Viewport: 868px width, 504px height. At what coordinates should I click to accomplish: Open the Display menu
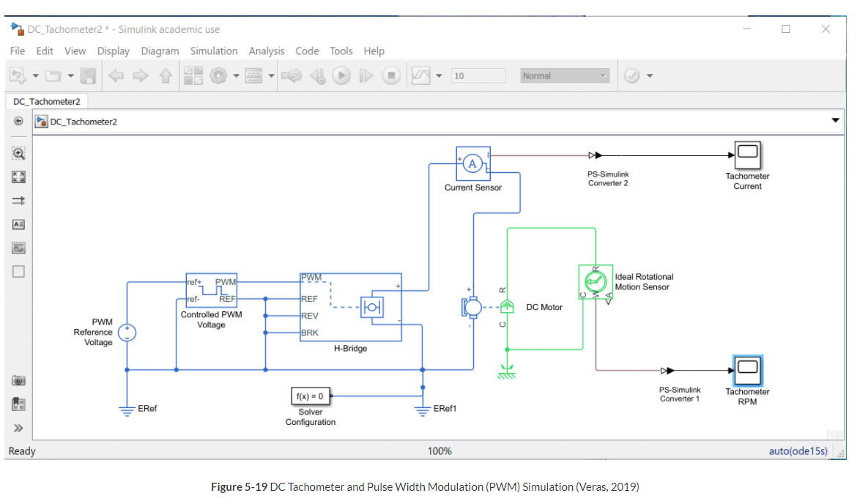[114, 51]
